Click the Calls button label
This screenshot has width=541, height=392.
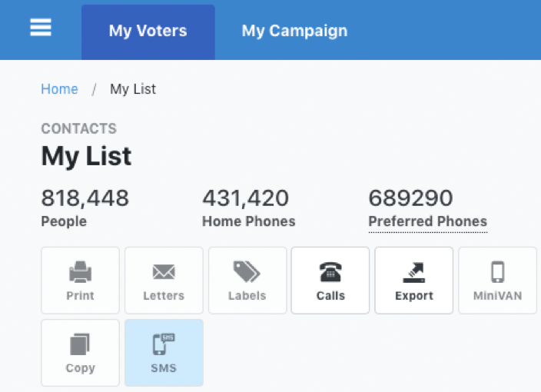330,296
